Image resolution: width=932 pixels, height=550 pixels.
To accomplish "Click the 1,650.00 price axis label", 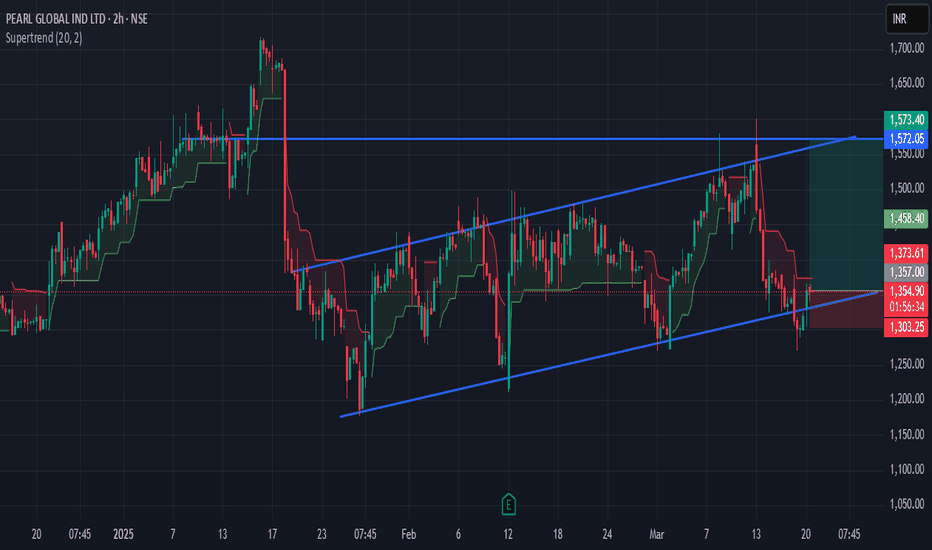I will (x=906, y=83).
